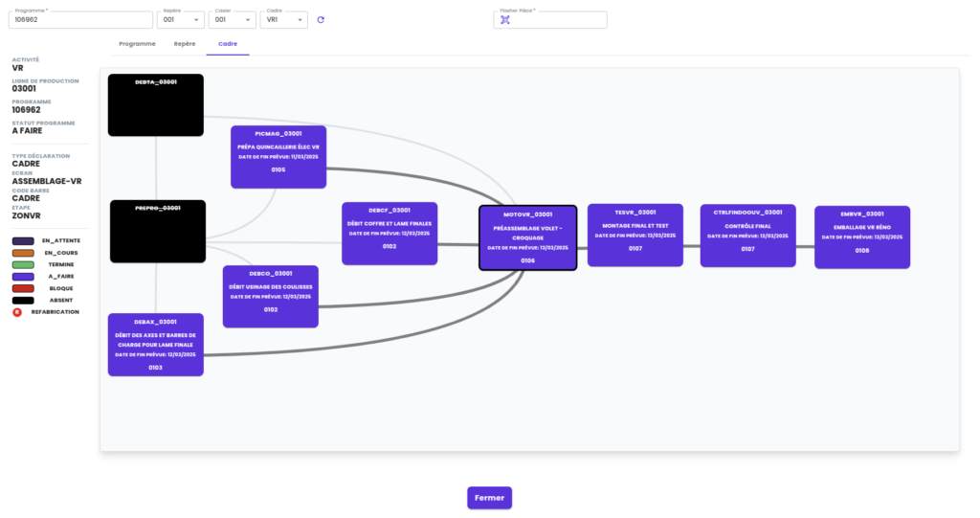Select the DEBAX_03001 débit des axes node

[x=156, y=344]
